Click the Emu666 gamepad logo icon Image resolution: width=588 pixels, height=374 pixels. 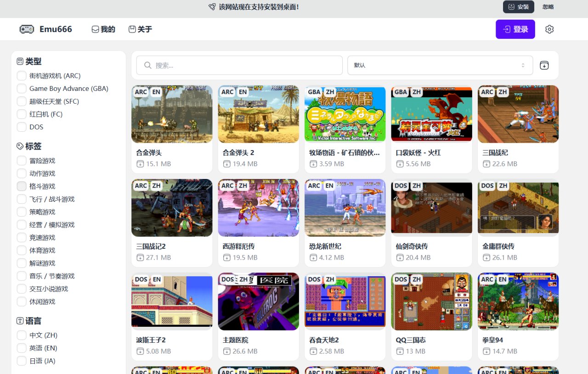27,29
